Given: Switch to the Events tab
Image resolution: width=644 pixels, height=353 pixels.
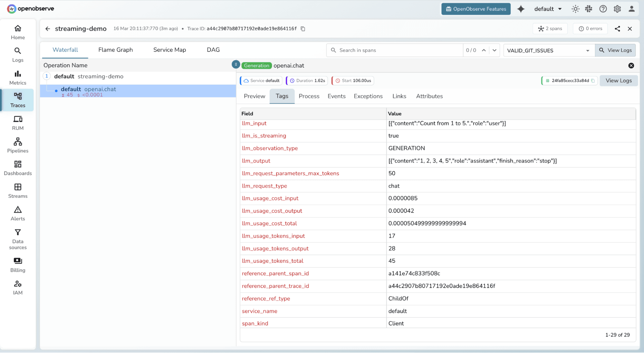Looking at the screenshot, I should (x=336, y=96).
